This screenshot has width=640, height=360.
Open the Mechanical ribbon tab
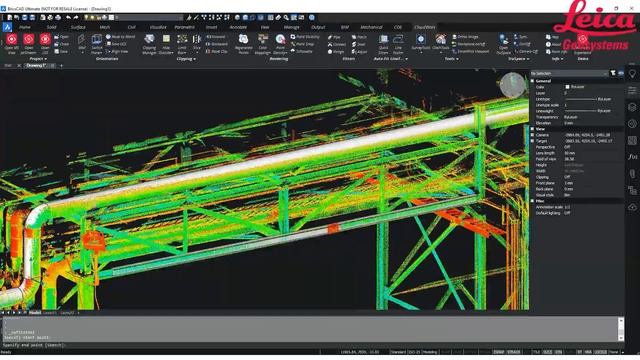(371, 27)
